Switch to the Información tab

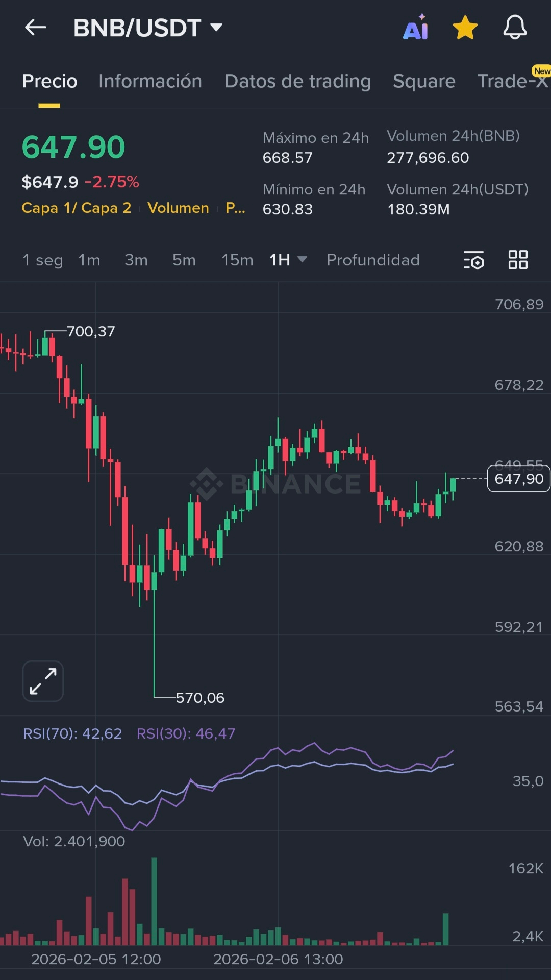[x=150, y=81]
